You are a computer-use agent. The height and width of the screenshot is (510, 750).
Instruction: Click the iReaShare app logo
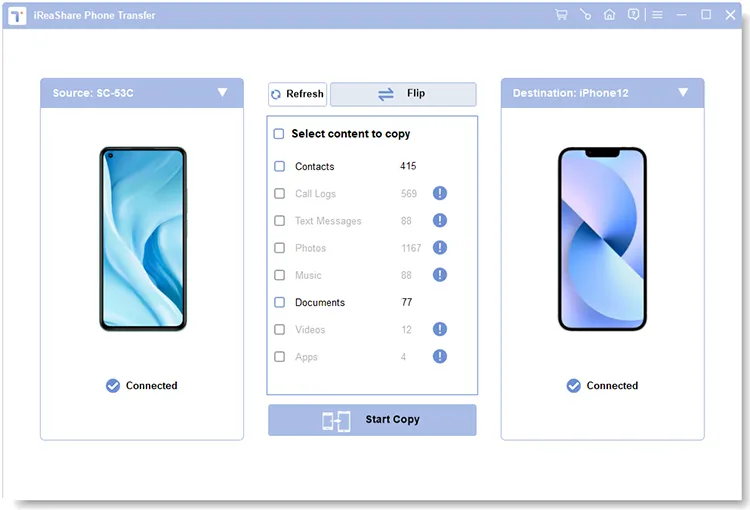17,16
